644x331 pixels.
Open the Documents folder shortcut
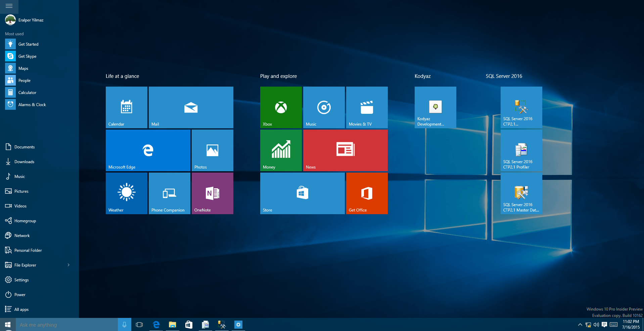pos(39,147)
